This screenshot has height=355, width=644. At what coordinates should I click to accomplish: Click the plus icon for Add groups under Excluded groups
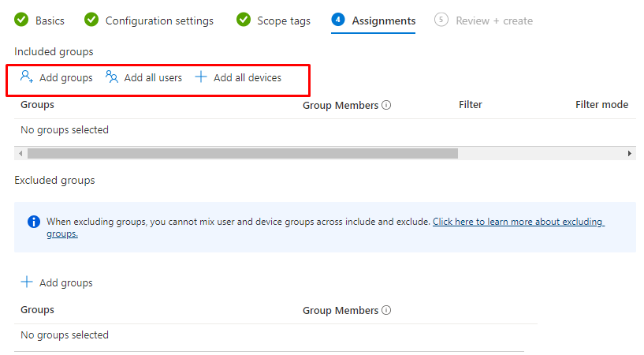27,282
